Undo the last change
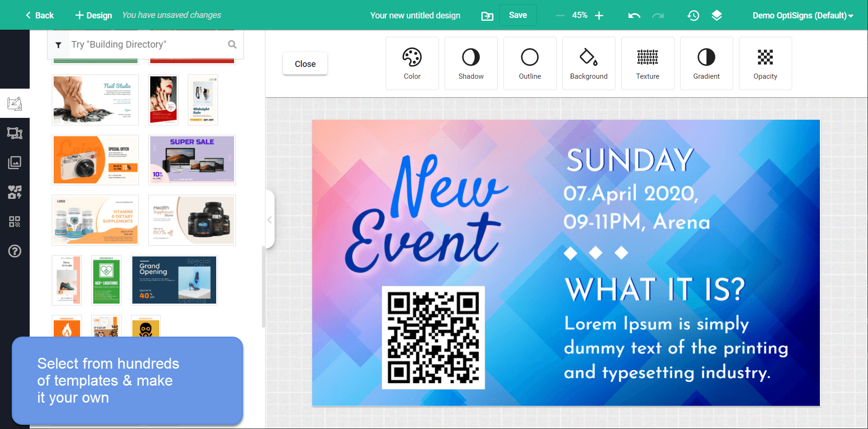This screenshot has height=429, width=868. point(634,16)
